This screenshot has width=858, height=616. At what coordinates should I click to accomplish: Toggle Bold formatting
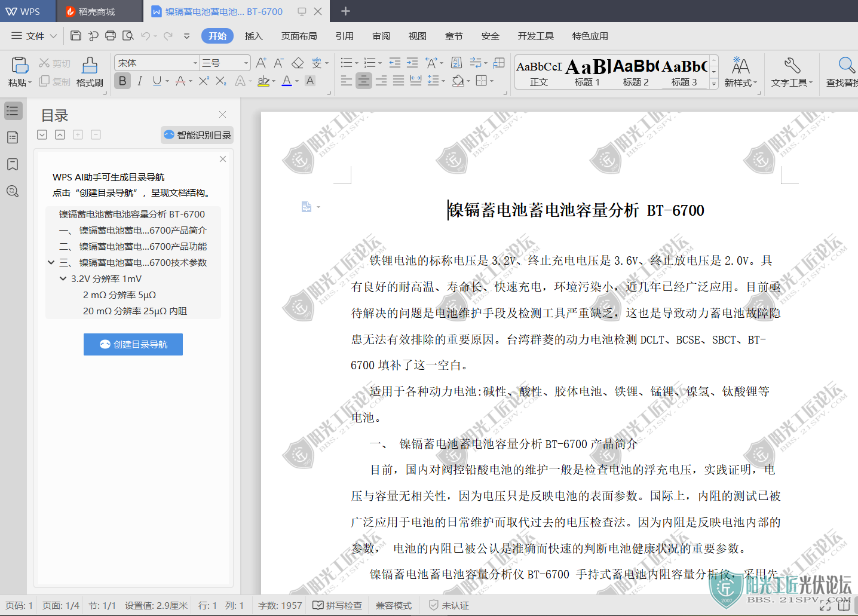[x=122, y=81]
